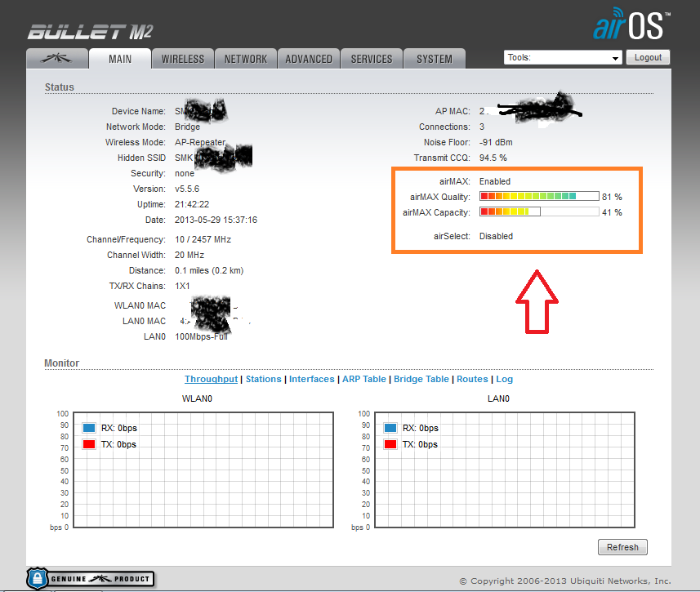Open the Routes link
This screenshot has width=700, height=592.
click(x=472, y=379)
